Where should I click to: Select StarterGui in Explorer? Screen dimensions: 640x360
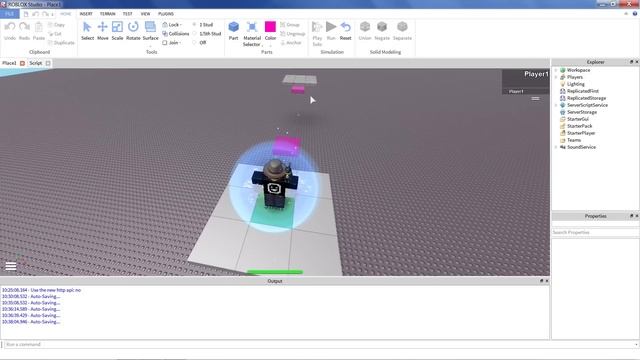pos(578,119)
